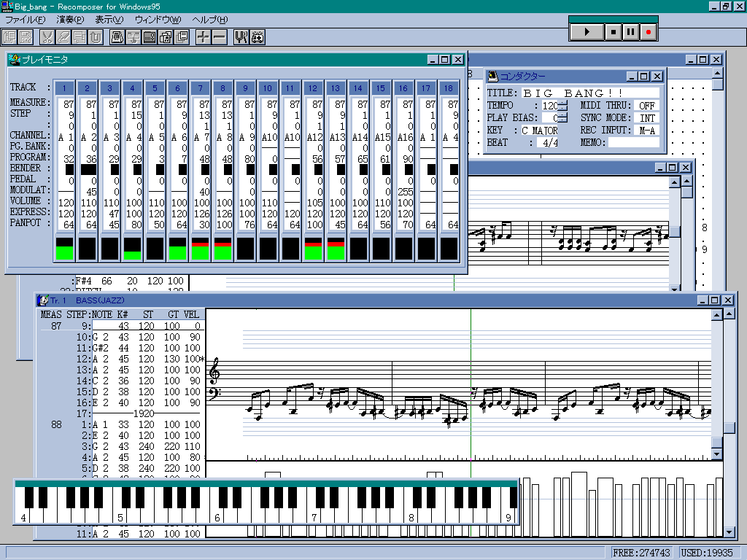The width and height of the screenshot is (747, 560).
Task: Open the 表示(V) menu
Action: 109,20
